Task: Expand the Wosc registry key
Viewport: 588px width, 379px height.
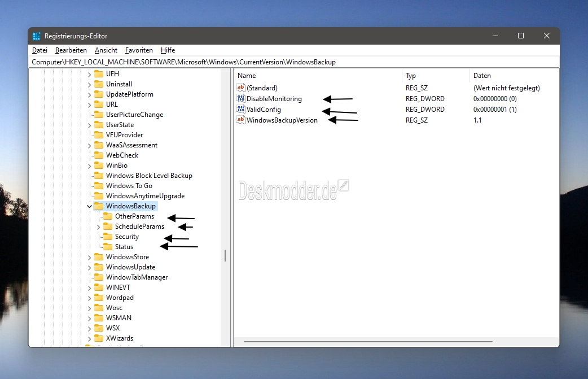Action: tap(89, 308)
